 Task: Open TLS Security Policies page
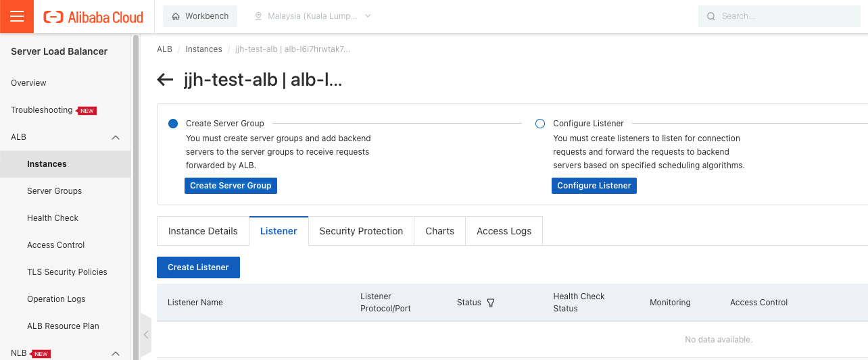pyautogui.click(x=67, y=272)
